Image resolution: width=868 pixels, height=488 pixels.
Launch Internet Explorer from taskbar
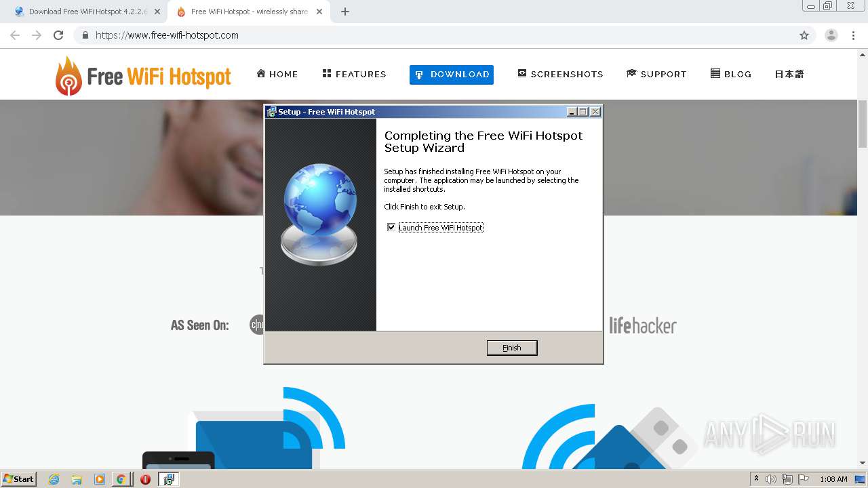[x=54, y=479]
